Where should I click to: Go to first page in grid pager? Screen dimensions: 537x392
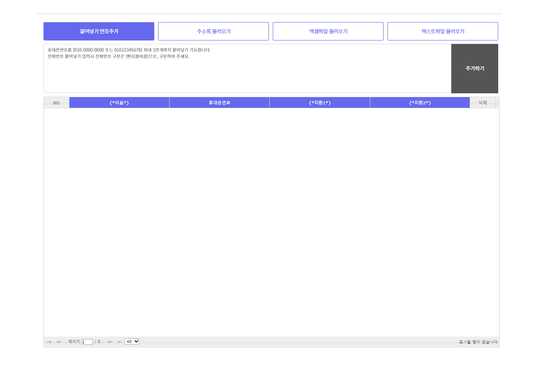49,342
